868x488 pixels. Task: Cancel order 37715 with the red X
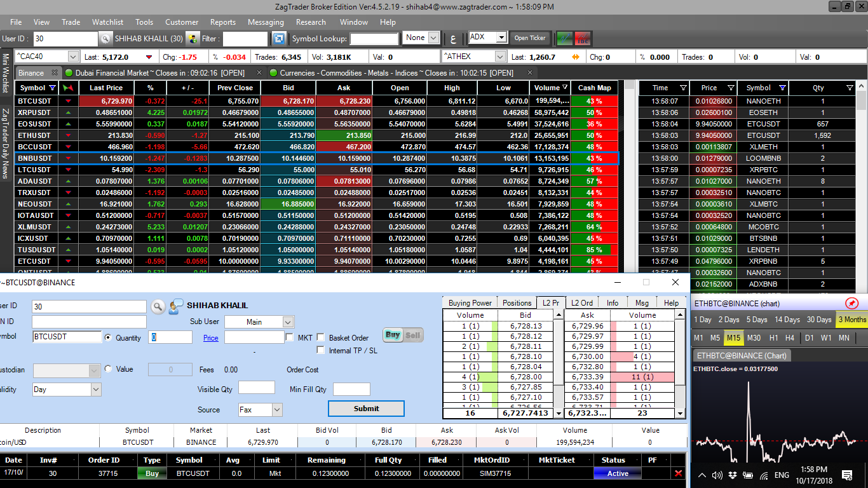point(678,473)
